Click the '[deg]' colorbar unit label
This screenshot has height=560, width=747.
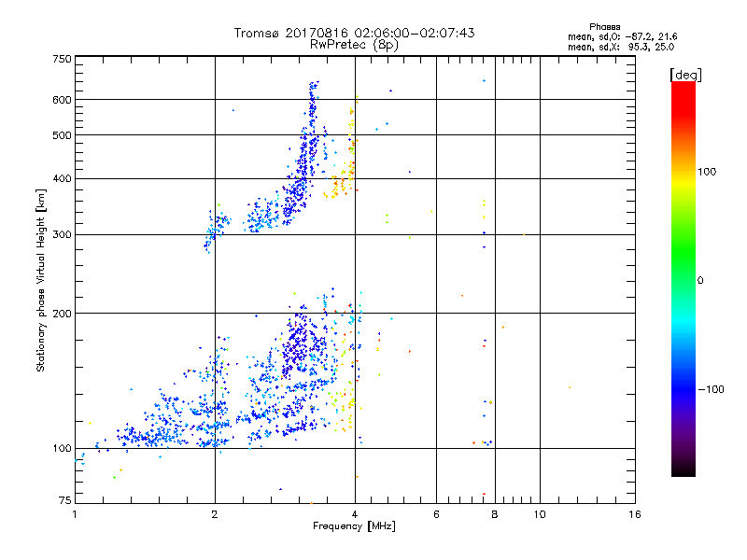tap(685, 75)
